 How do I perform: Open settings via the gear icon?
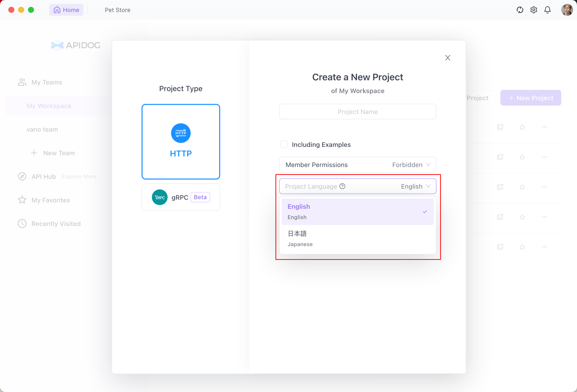pyautogui.click(x=534, y=10)
